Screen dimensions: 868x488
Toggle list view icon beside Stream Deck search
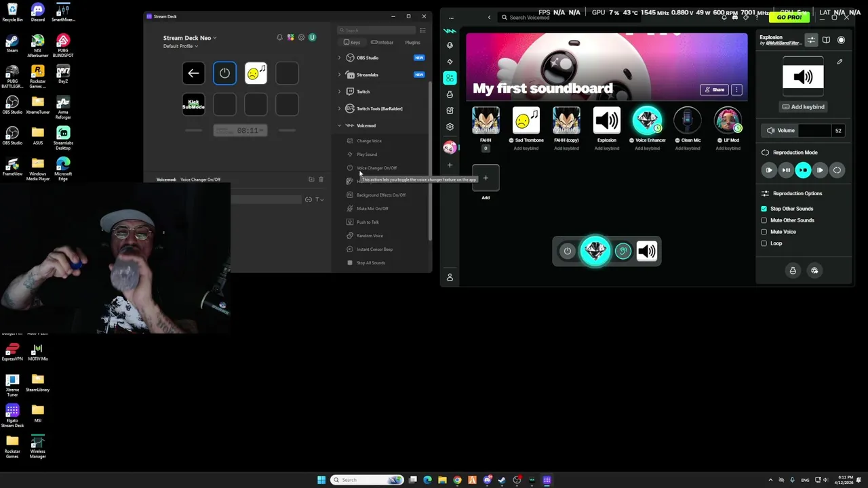click(x=422, y=30)
